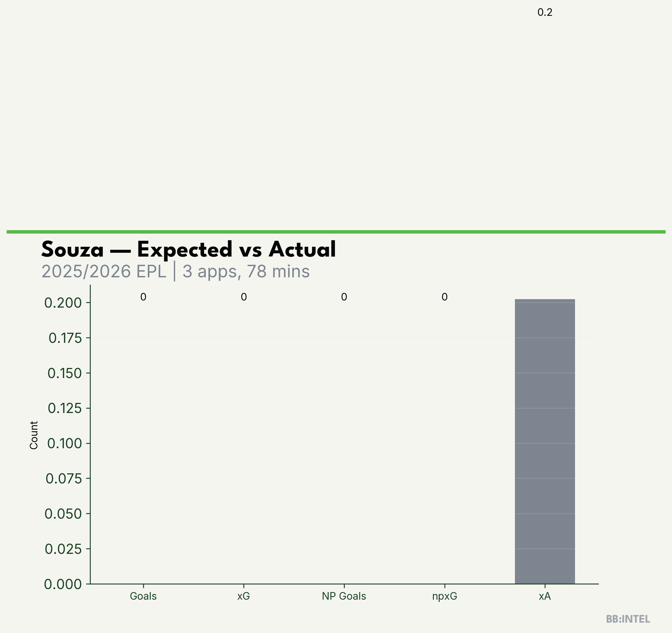The width and height of the screenshot is (672, 633).
Task: Click the 0.125 y-axis tick label
Action: (64, 408)
